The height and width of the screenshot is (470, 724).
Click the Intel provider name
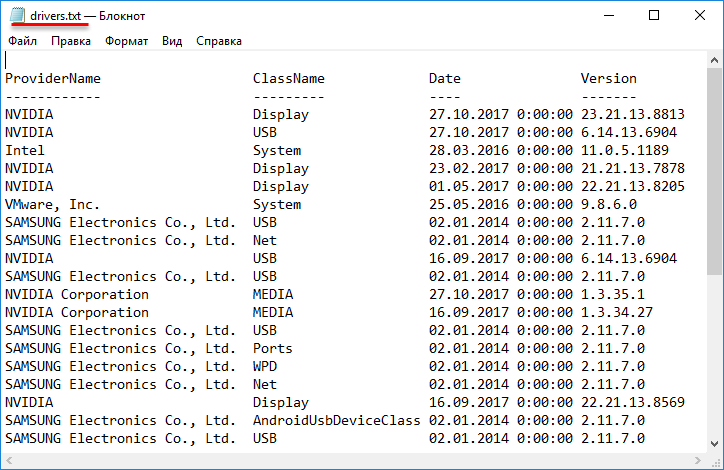point(25,150)
